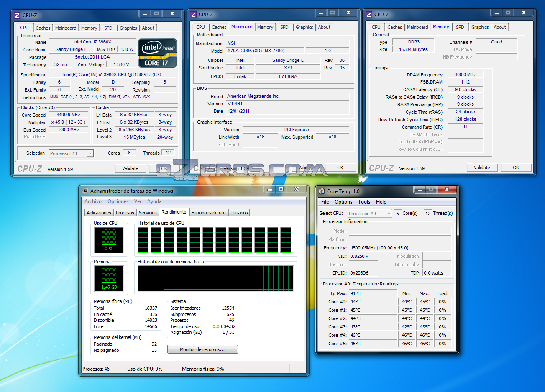Click the Channels # Quad field

click(x=496, y=42)
